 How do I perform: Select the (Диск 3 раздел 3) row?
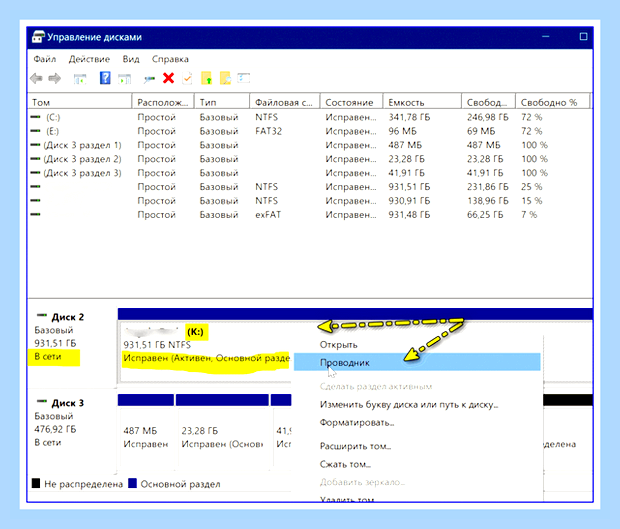coord(310,173)
